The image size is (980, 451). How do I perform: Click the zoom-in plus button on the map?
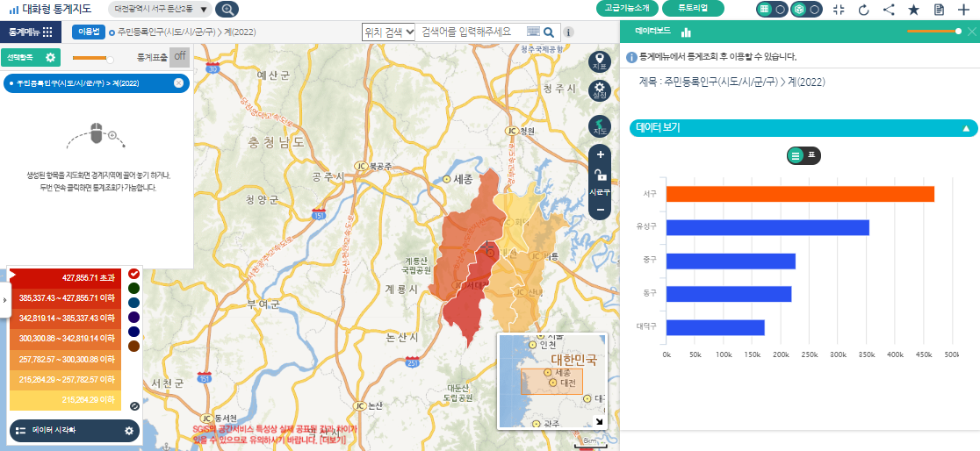pyautogui.click(x=601, y=154)
